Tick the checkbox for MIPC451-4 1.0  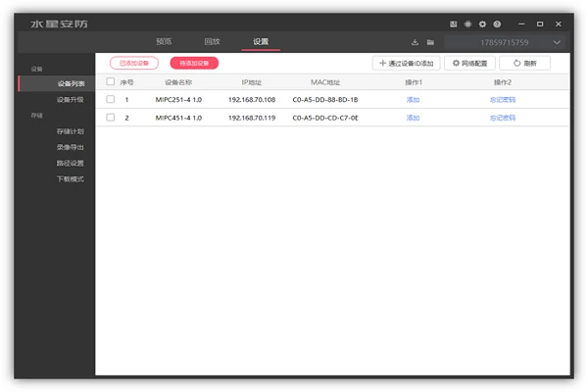[x=110, y=118]
